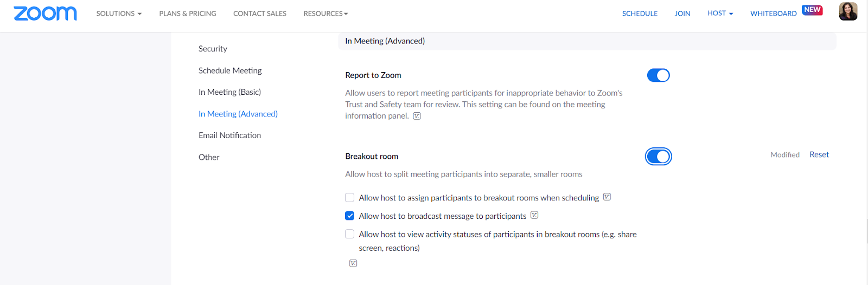The height and width of the screenshot is (285, 868).
Task: Disable the Report to Zoom toggle
Action: click(658, 75)
